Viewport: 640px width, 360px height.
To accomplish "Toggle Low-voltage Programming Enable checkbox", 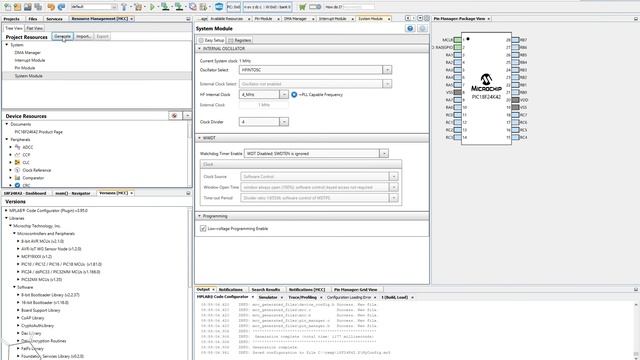I will pos(203,229).
